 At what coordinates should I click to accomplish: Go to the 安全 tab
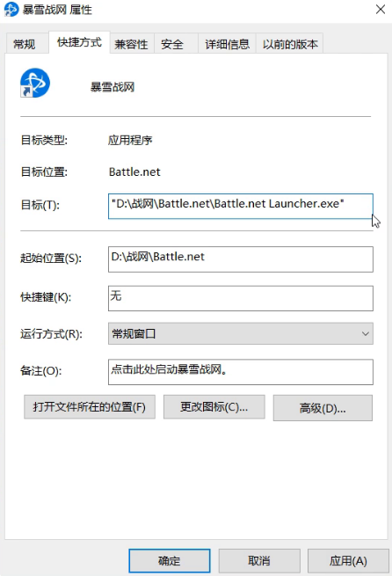(x=172, y=44)
